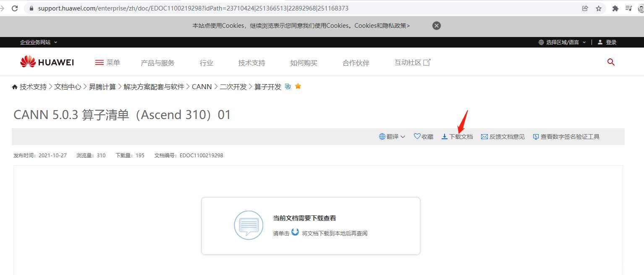Close the Cookies notice banner
The image size is (644, 275).
437,26
